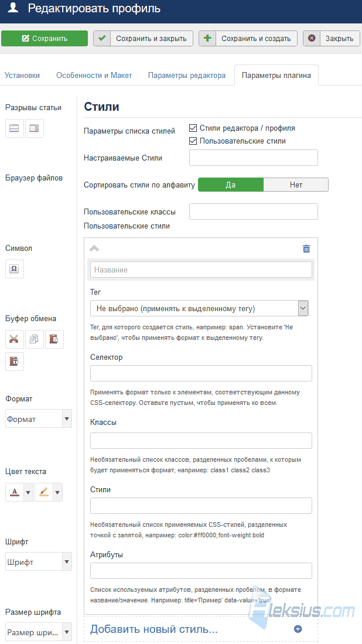This screenshot has width=362, height=644.
Task: Open the Параметры редактора tab
Action: coord(187,75)
